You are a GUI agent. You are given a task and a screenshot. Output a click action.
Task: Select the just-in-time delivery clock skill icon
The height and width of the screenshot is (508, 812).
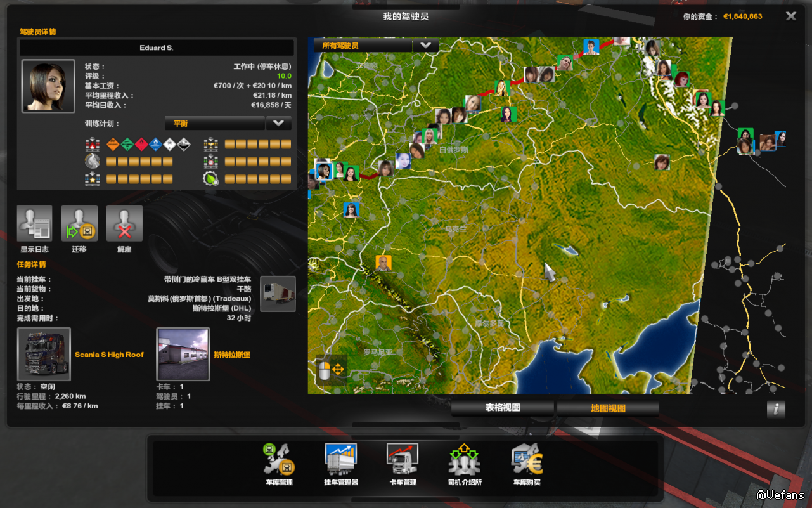coord(210,162)
